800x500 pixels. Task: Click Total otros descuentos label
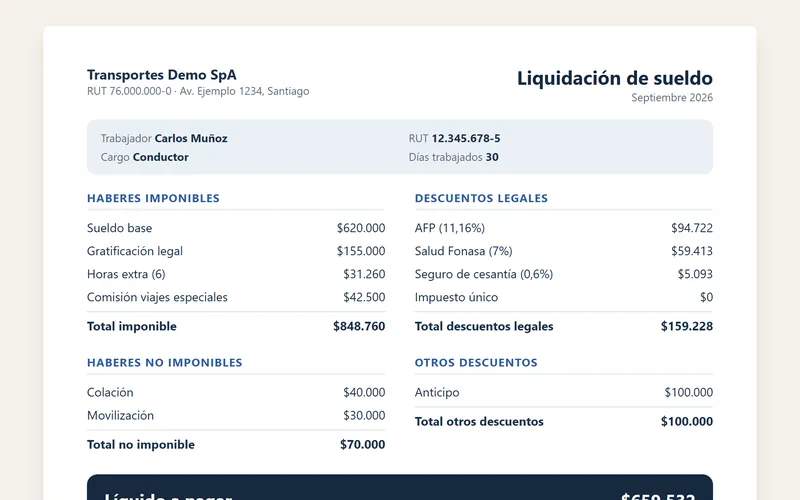tap(479, 421)
